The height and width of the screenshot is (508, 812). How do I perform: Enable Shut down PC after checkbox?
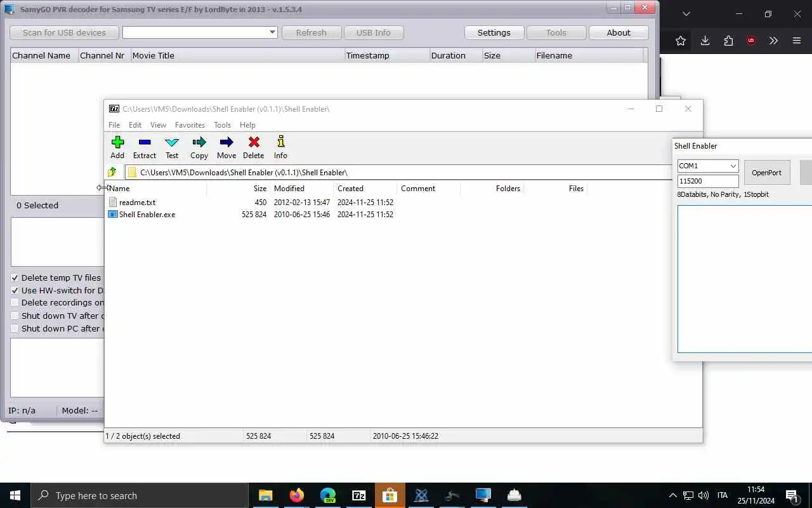click(x=15, y=328)
